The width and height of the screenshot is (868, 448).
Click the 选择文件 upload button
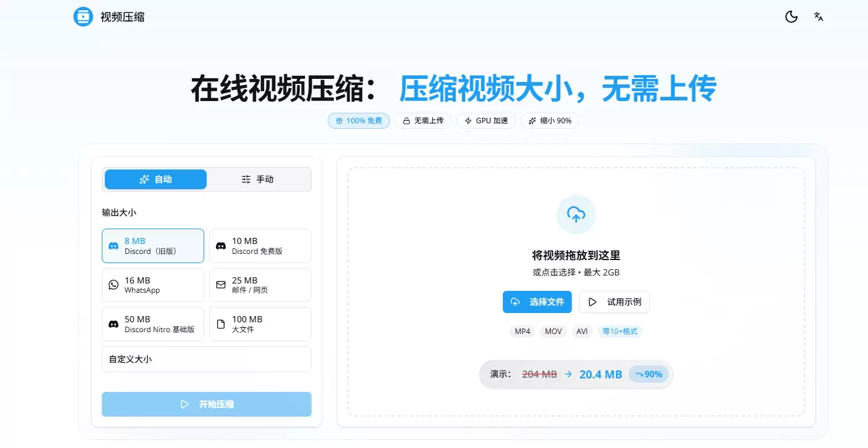pos(537,302)
